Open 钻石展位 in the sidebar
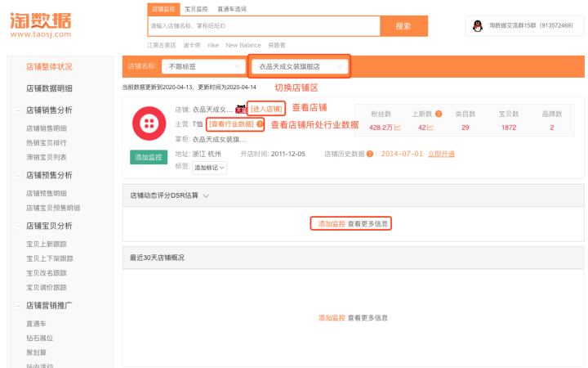The width and height of the screenshot is (588, 368). (40, 339)
